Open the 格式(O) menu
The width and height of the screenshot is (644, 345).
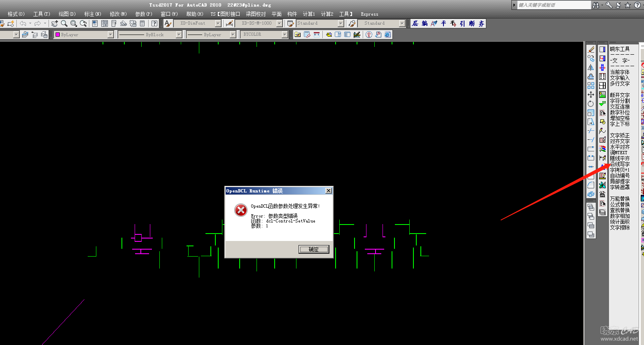(x=16, y=14)
